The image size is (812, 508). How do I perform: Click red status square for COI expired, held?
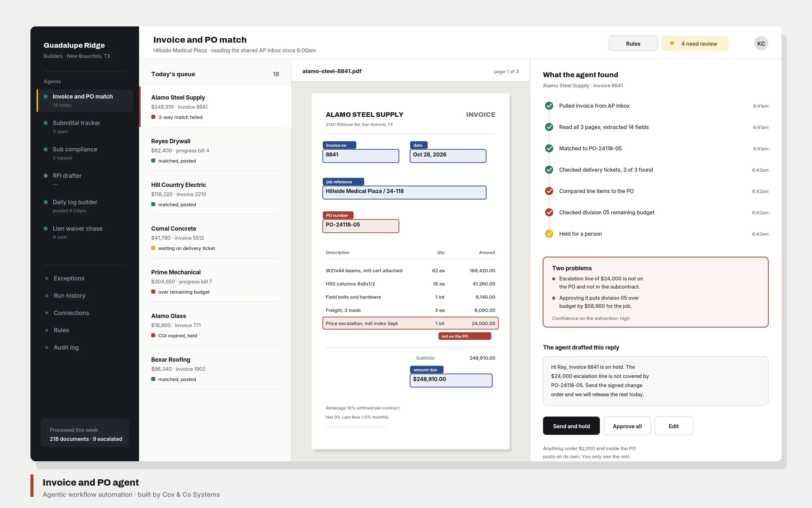coord(153,336)
